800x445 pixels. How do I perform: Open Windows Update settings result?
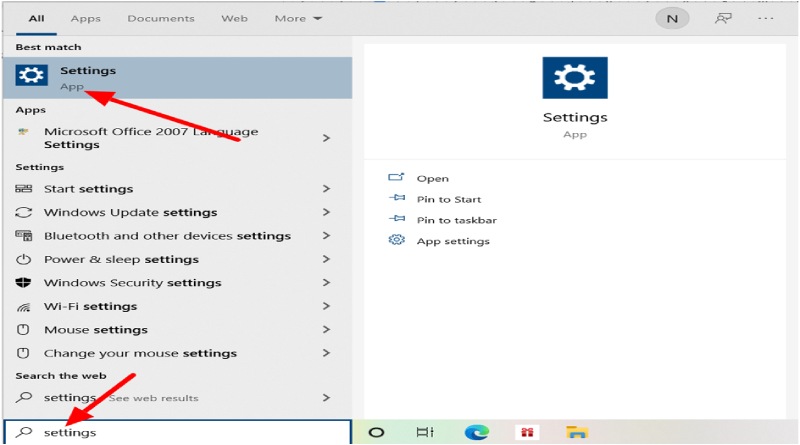point(178,212)
